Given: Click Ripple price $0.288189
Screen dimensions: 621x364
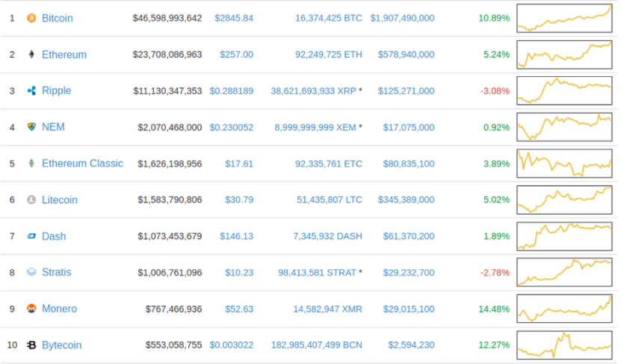Looking at the screenshot, I should (x=232, y=90).
